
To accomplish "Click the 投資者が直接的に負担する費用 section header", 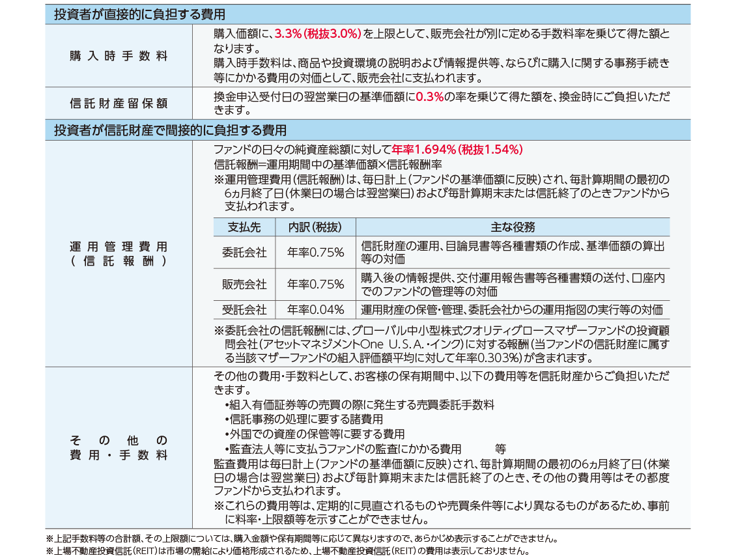I will (139, 14).
